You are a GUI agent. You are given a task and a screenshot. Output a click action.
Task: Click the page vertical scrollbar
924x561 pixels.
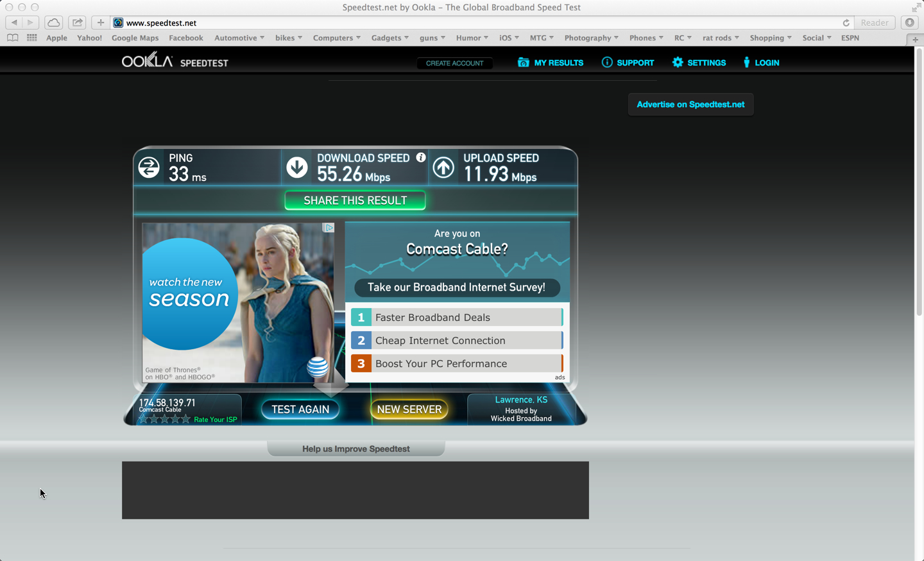pyautogui.click(x=919, y=182)
